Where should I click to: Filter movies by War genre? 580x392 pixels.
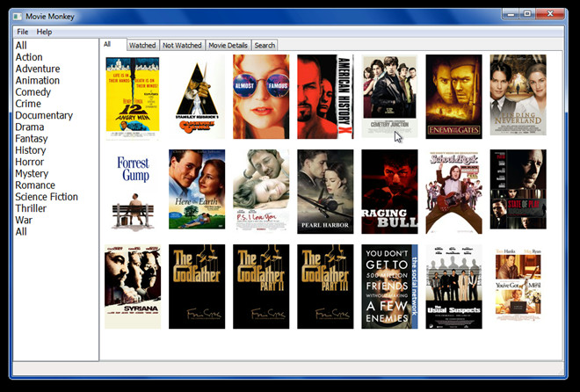pyautogui.click(x=24, y=220)
